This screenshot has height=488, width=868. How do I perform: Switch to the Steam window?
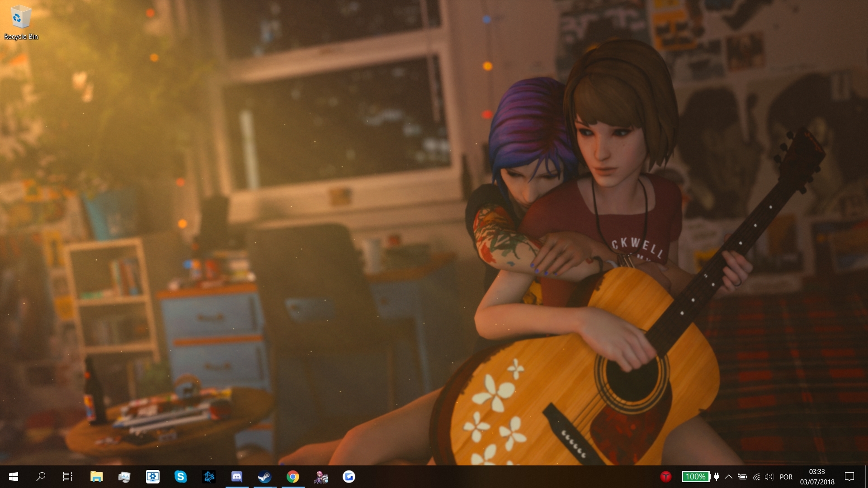(x=265, y=477)
